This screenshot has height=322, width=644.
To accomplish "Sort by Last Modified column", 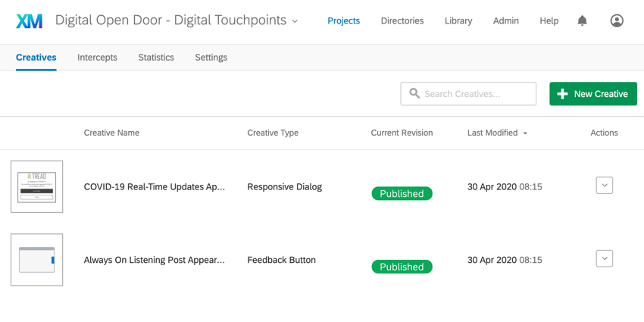I will pyautogui.click(x=497, y=133).
